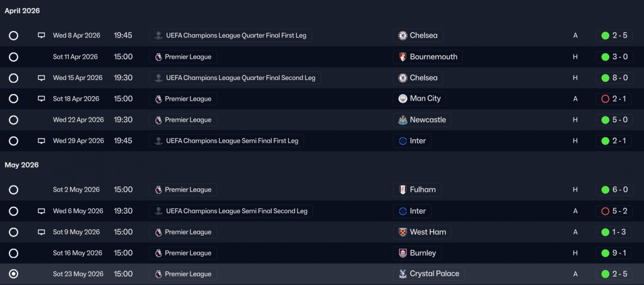Click the Crystal Palace club badge
The image size is (644, 285).
403,274
